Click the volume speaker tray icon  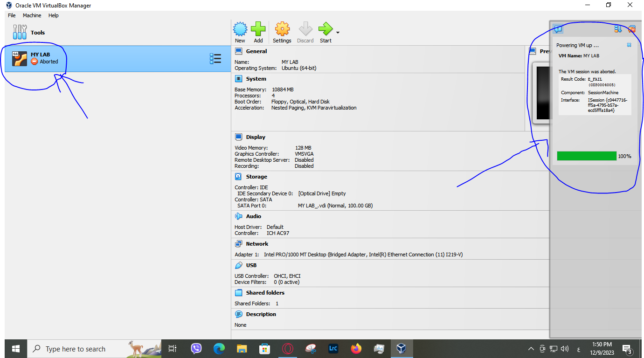click(565, 349)
